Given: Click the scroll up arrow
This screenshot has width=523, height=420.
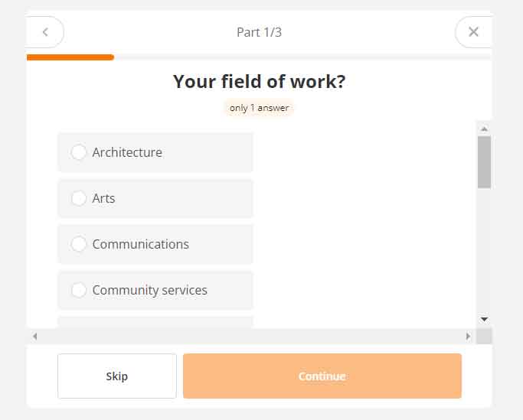Looking at the screenshot, I should click(x=484, y=129).
